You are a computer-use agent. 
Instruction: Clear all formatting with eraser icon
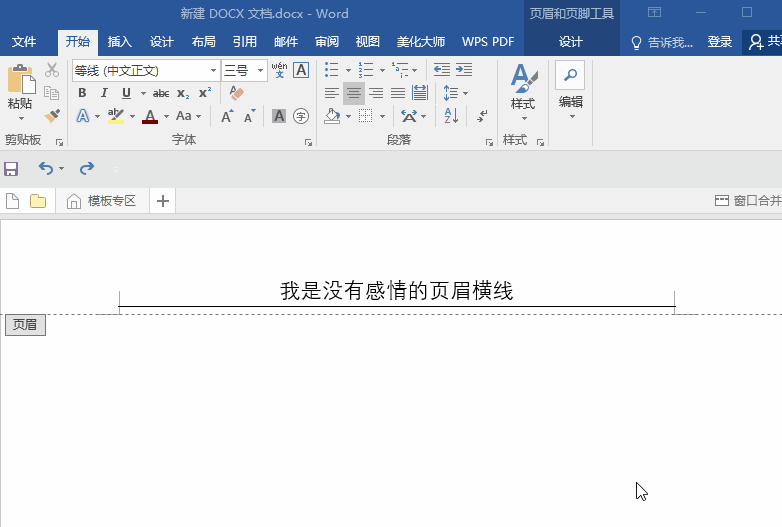tap(236, 93)
